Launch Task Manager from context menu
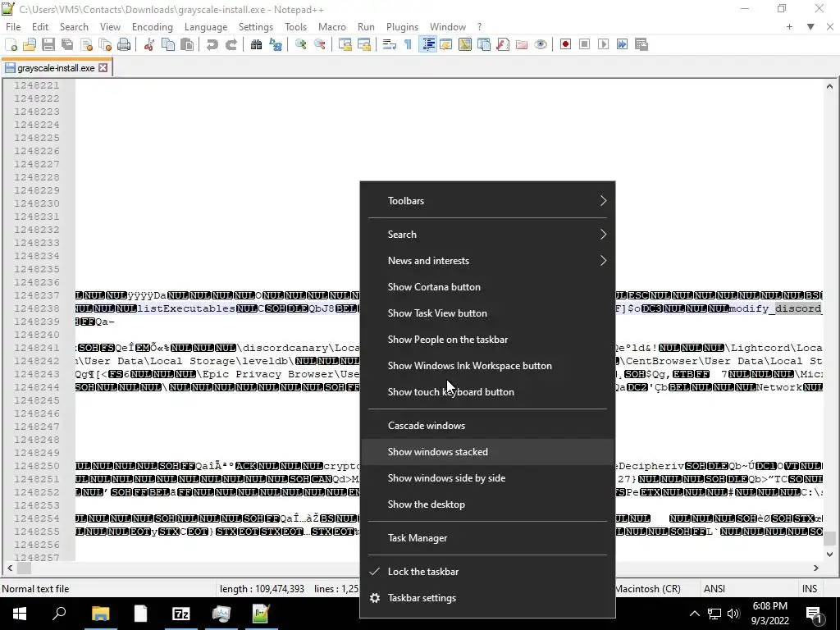 (x=487, y=538)
